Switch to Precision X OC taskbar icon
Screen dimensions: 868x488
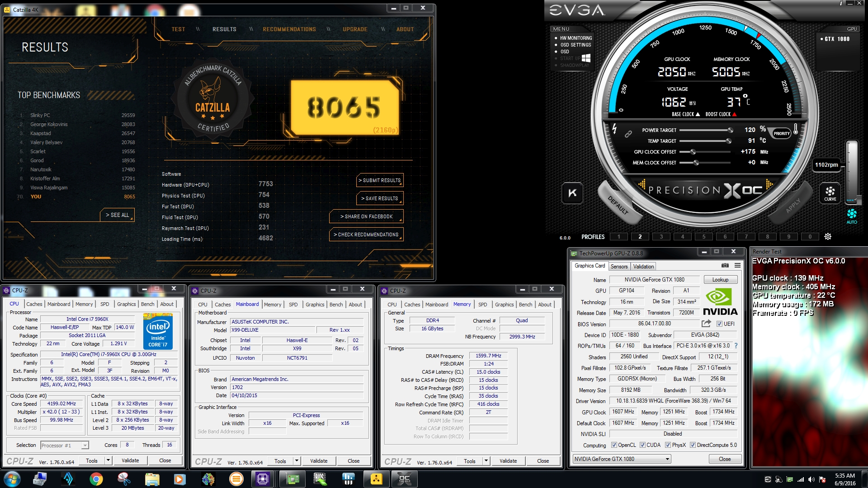404,479
